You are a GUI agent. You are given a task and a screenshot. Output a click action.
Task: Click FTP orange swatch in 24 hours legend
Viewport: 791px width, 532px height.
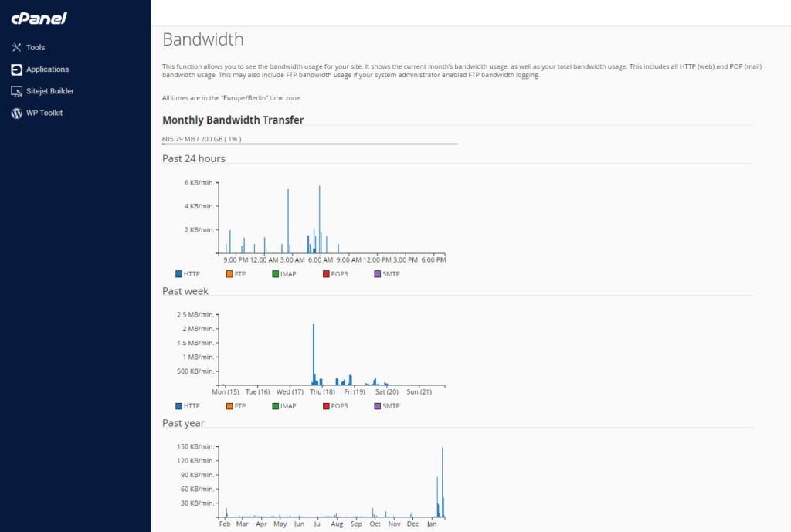tap(229, 274)
